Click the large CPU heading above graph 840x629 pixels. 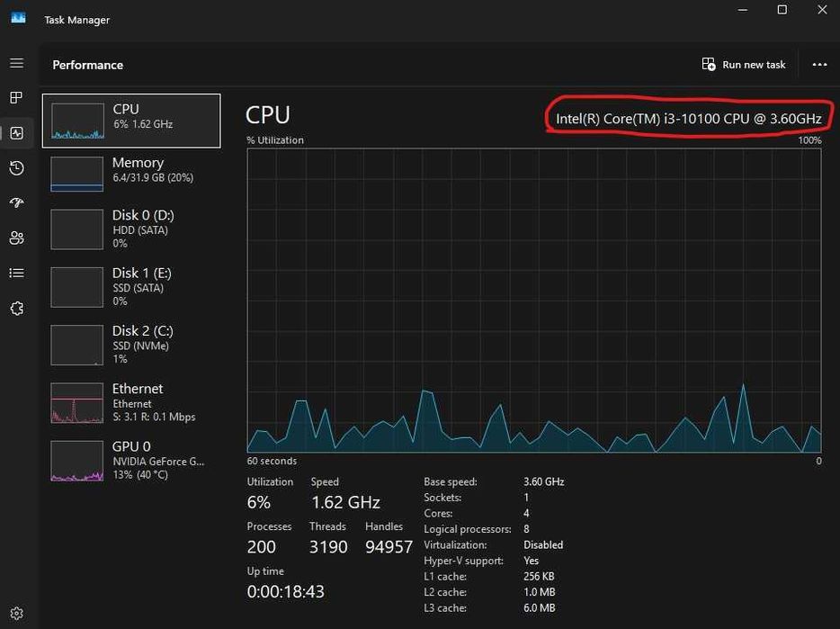268,115
